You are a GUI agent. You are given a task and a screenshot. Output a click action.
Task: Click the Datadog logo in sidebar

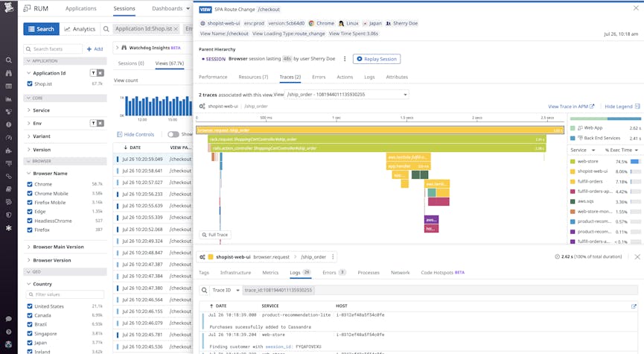coord(8,10)
